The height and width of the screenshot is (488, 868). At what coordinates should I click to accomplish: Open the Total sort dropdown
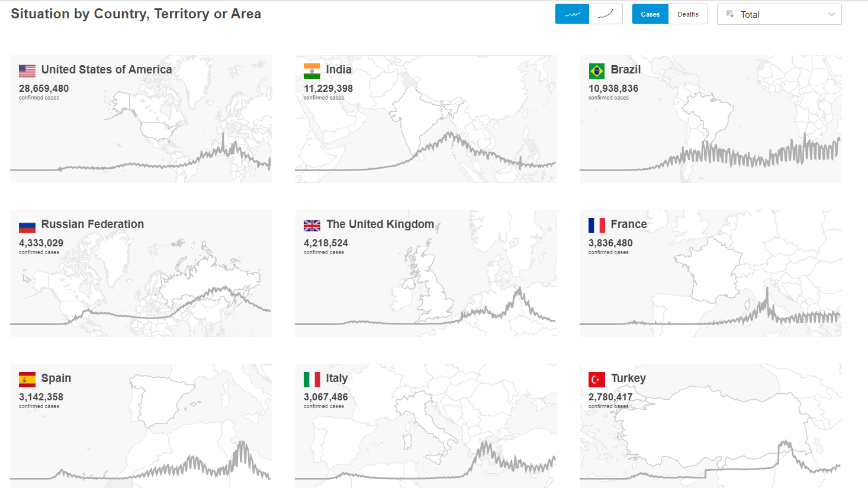779,14
